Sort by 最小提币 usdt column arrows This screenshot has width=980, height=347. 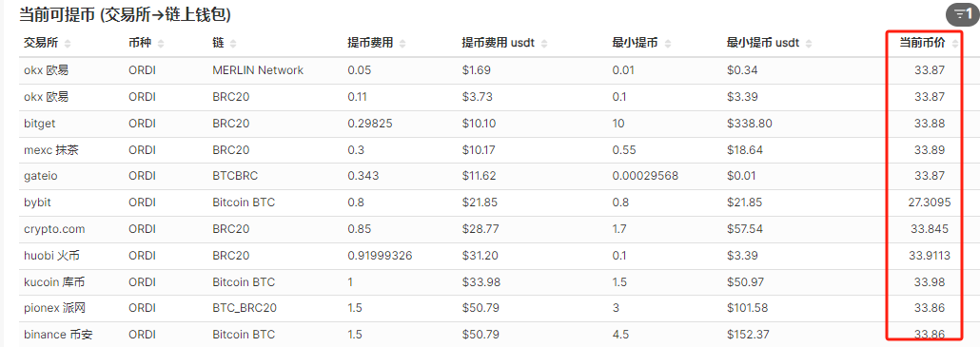(810, 44)
